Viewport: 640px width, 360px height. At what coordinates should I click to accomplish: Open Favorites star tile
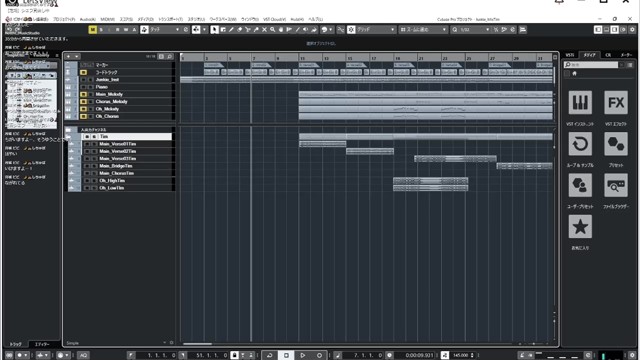580,227
